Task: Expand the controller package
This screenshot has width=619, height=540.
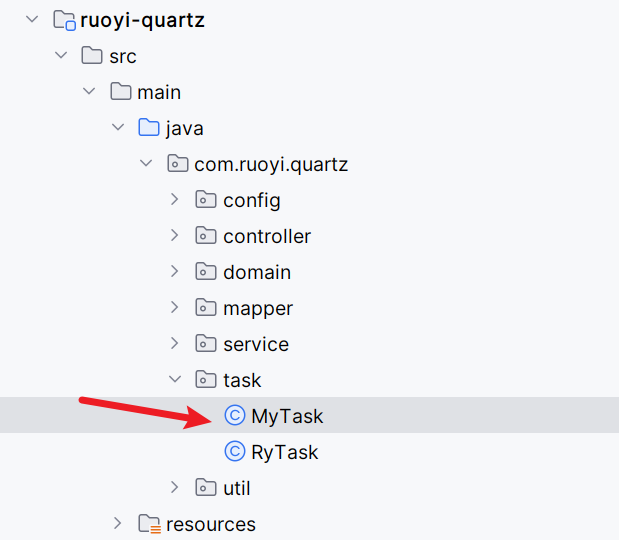Action: point(175,236)
